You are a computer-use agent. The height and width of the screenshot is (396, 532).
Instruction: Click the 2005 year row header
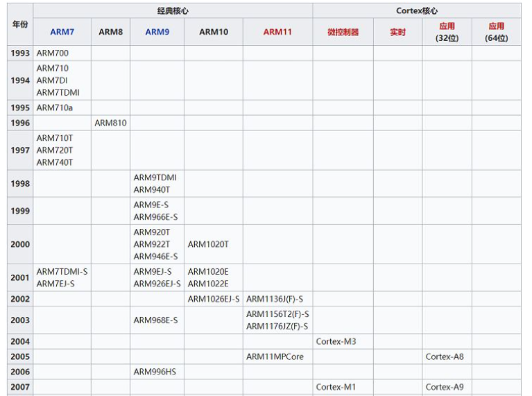(x=20, y=357)
